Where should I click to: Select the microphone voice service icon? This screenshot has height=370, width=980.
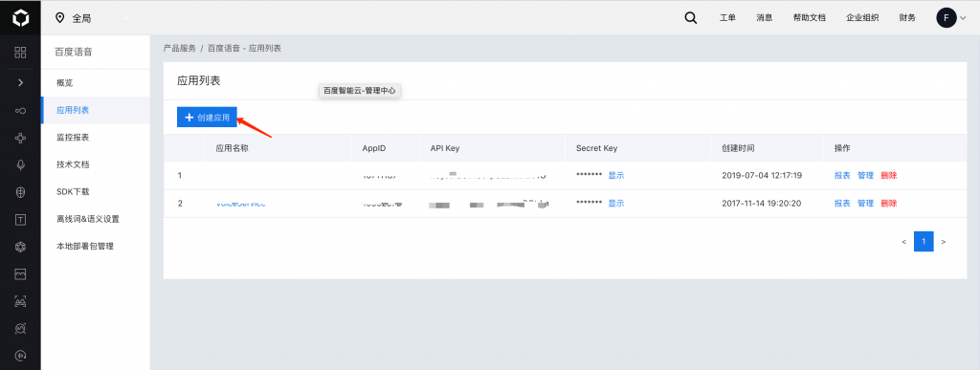point(21,164)
